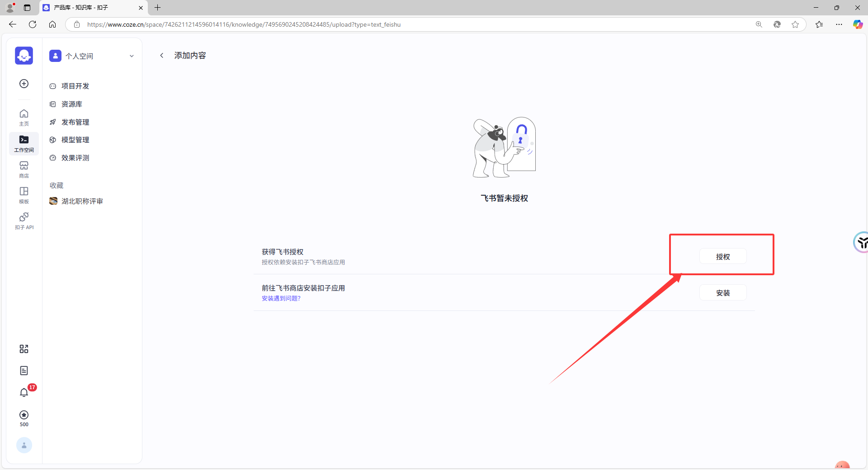Click the plus create icon in sidebar
This screenshot has height=470, width=868.
[24, 84]
